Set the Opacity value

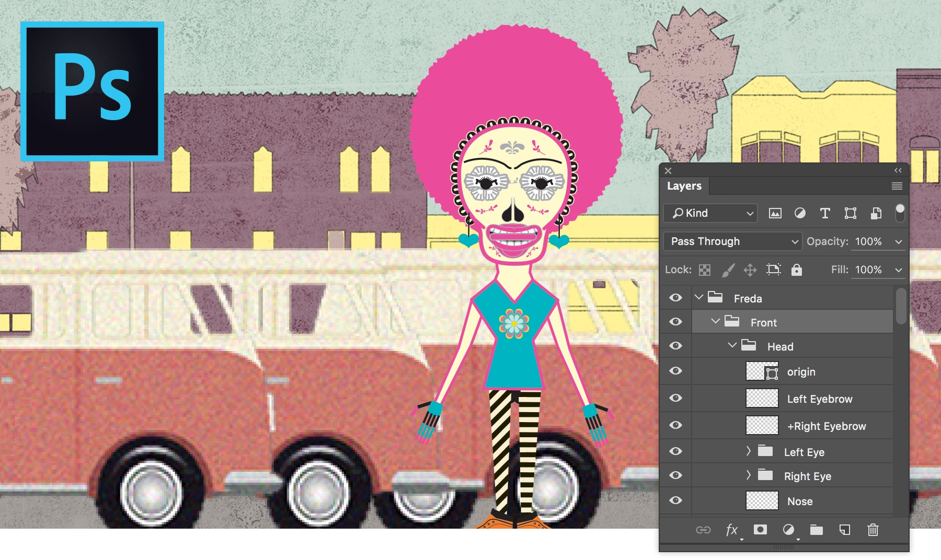[x=868, y=241]
